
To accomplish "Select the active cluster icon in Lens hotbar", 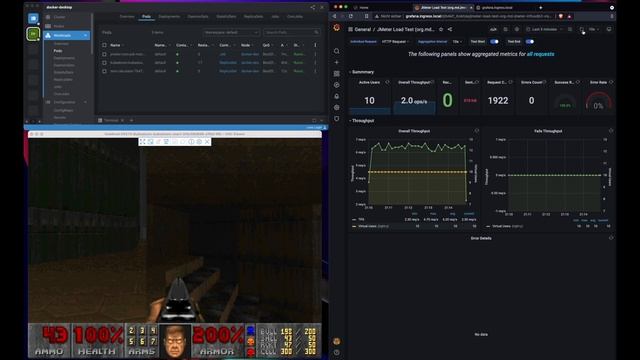I will (x=33, y=34).
